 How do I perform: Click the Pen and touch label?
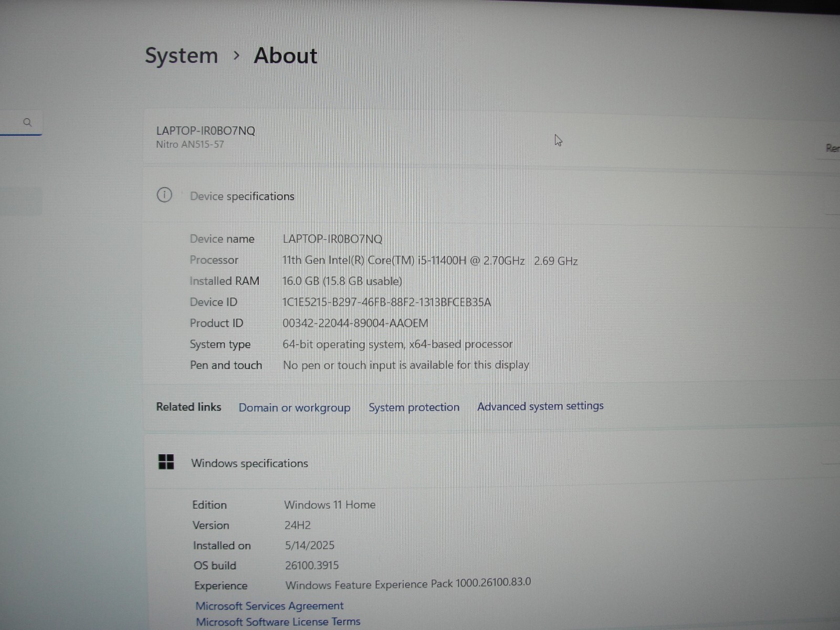[226, 365]
